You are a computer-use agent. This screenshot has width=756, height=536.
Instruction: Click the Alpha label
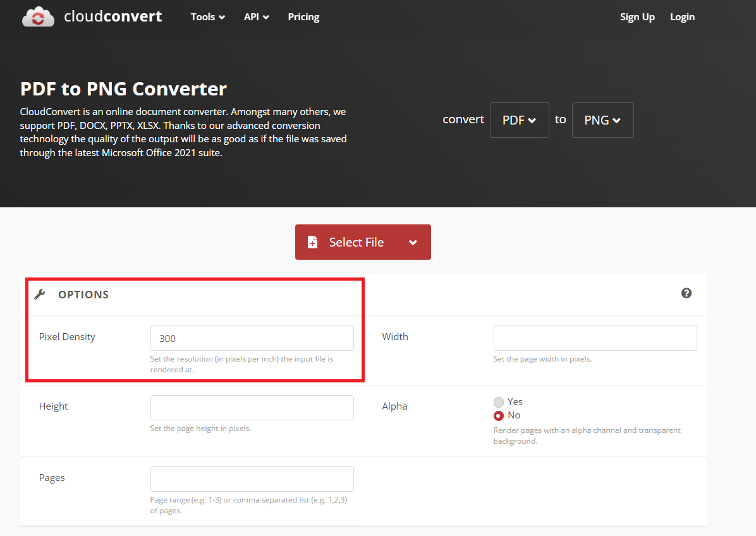(x=394, y=406)
